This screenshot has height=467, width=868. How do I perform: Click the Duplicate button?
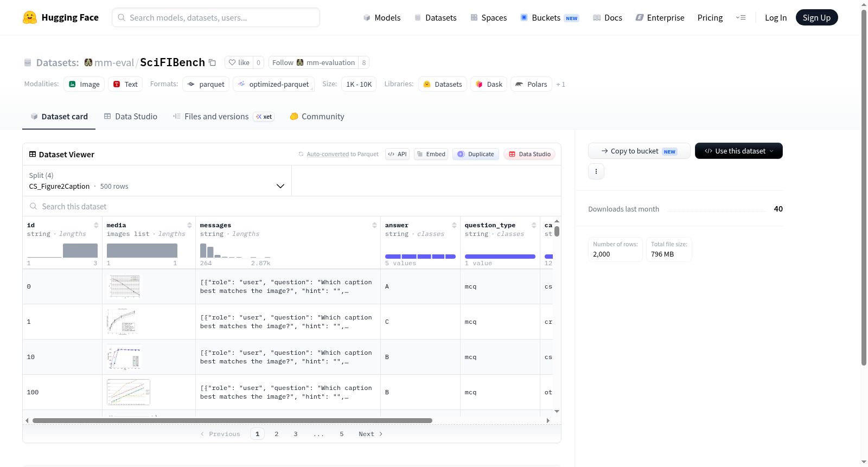476,154
